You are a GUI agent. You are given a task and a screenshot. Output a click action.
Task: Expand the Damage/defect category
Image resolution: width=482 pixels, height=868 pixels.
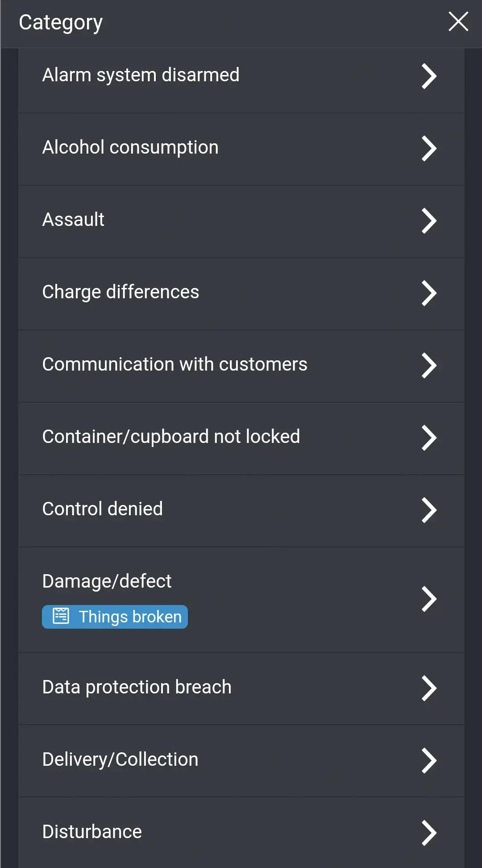[429, 598]
